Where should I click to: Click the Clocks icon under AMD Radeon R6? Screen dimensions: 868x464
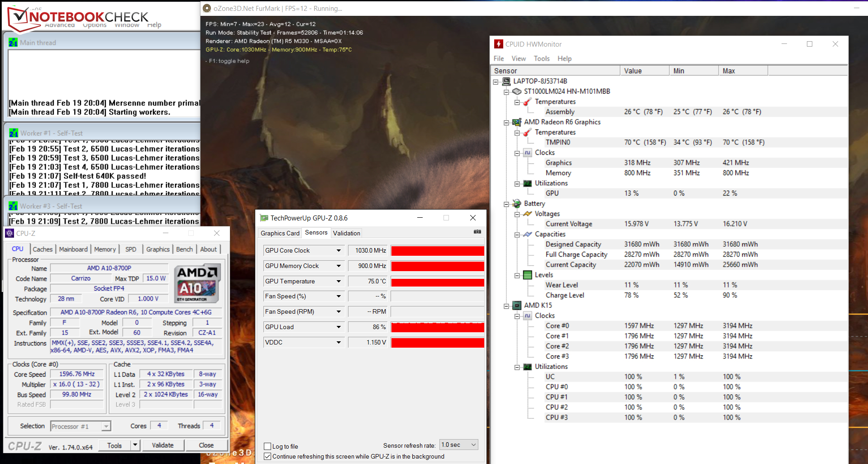(x=527, y=153)
